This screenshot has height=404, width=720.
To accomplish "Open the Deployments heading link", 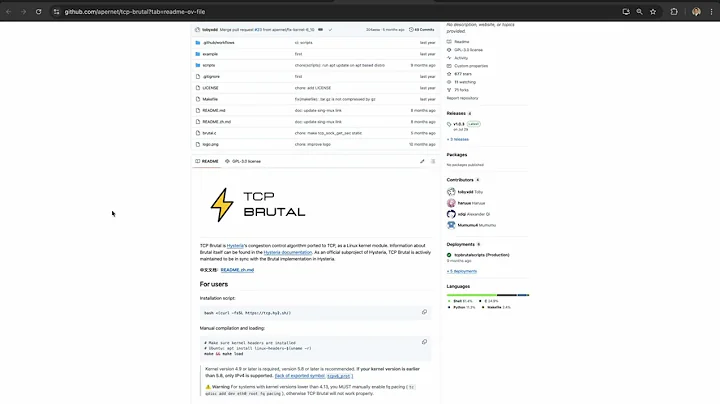I will [463, 244].
